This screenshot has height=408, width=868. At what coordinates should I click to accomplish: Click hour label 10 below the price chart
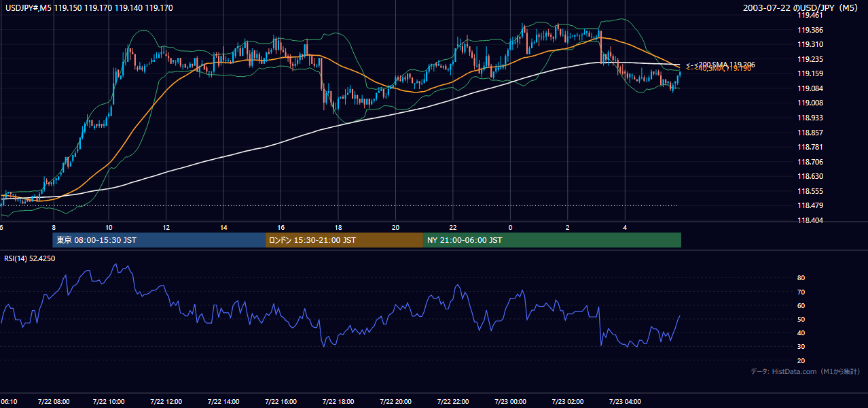[109, 227]
